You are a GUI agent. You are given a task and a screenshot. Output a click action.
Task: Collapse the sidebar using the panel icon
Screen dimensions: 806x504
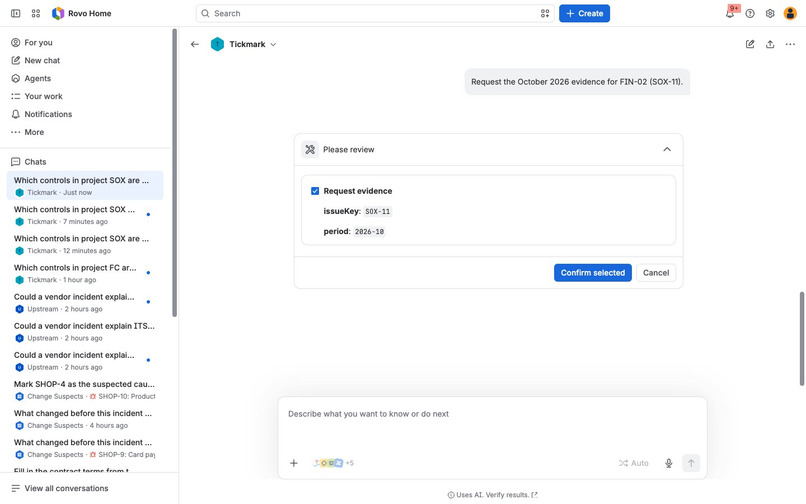point(15,13)
